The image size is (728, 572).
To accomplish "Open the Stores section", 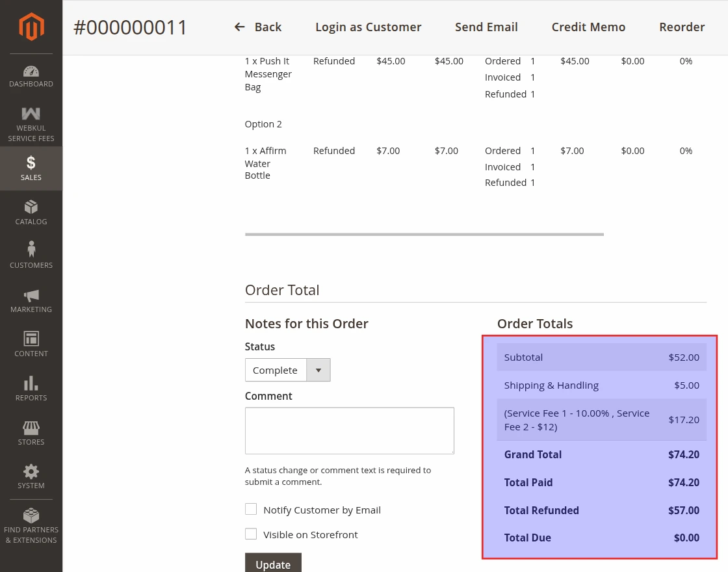I will (31, 432).
